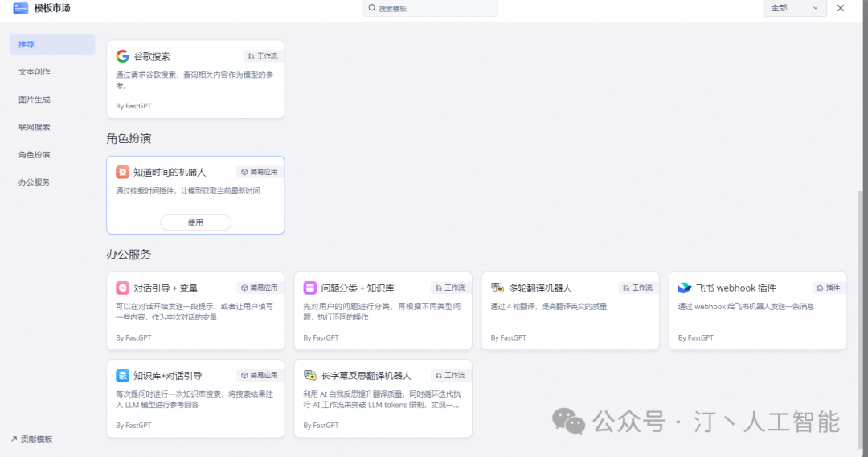Screen dimensions: 868x457
Task: Click By FastGPT on 谷歌搜索 card
Action: point(133,106)
